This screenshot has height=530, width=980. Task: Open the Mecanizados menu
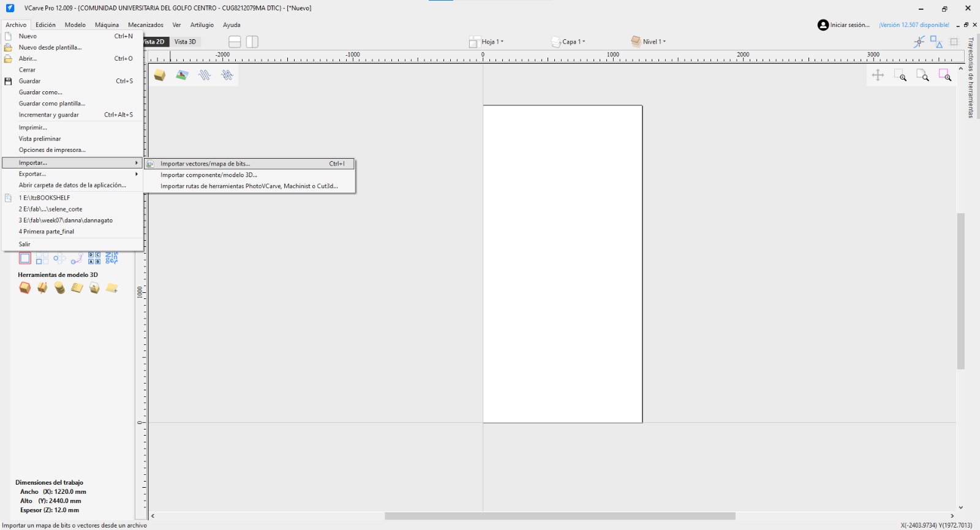click(x=146, y=25)
